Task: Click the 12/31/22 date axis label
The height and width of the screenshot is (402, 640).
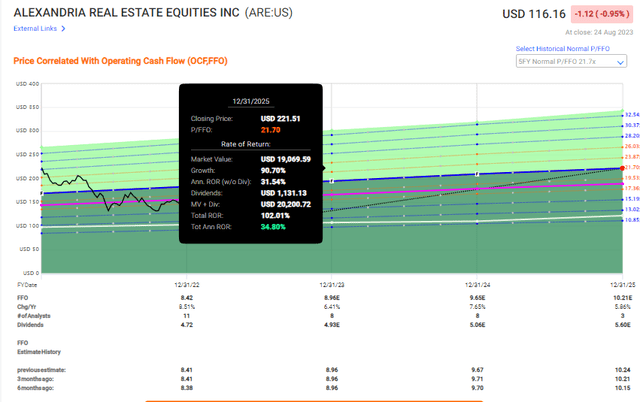Action: coord(187,284)
